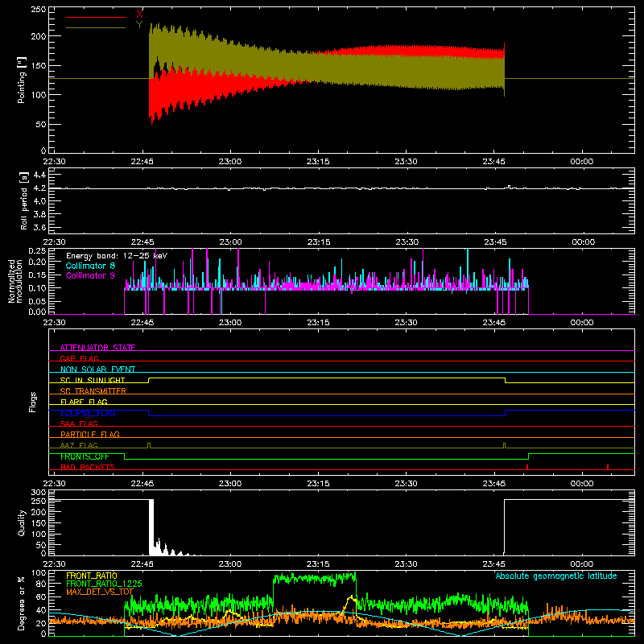Click the "300" tick on the Quality axis
The image size is (644, 644).
point(39,492)
